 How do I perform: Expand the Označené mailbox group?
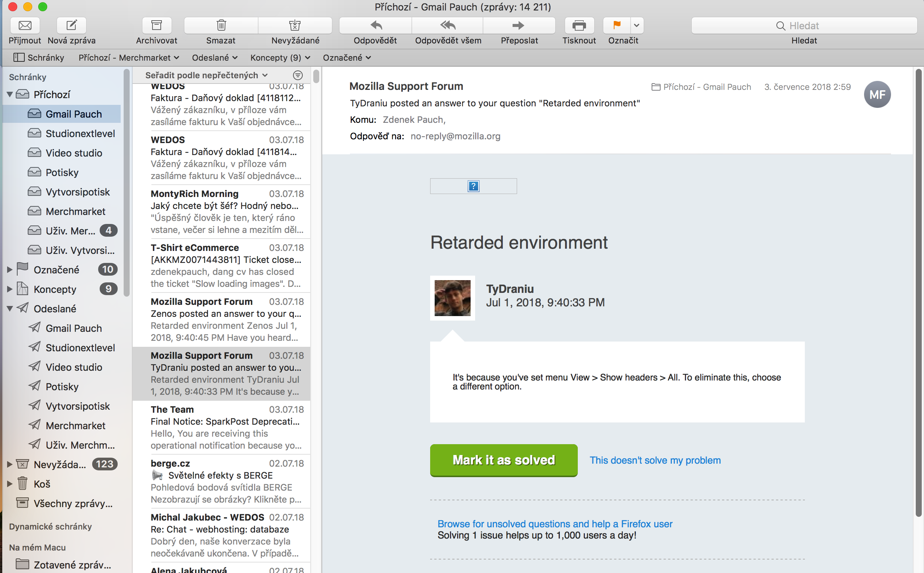pos(10,269)
